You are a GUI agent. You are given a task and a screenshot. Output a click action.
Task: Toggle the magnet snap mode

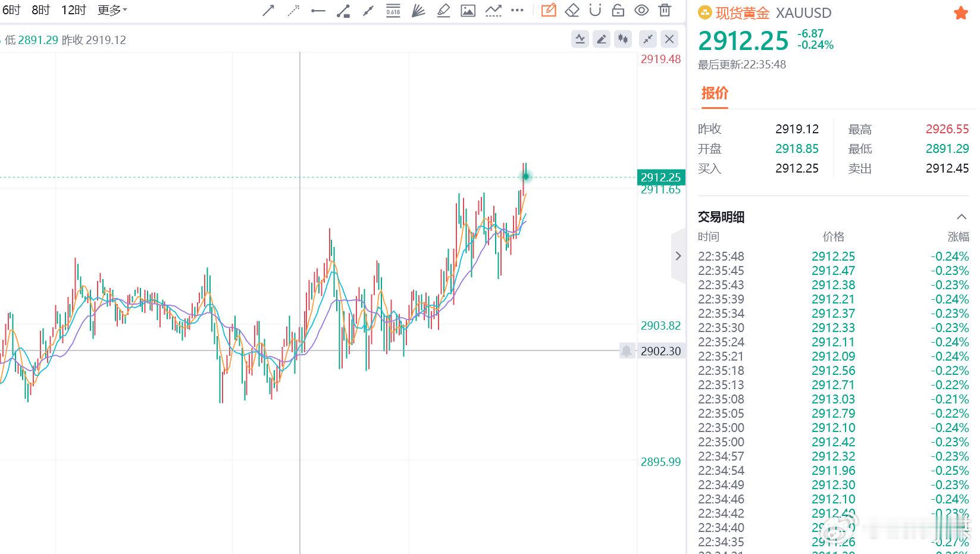pyautogui.click(x=595, y=10)
